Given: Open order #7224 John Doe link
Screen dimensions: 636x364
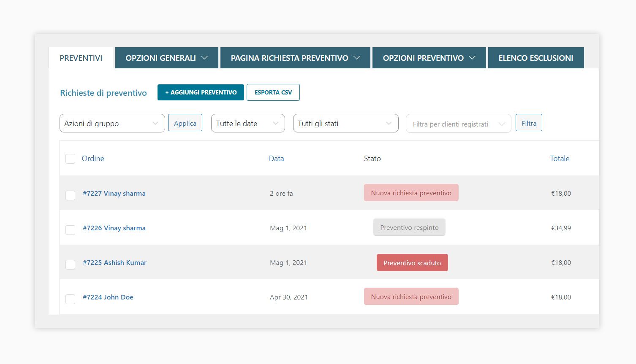Looking at the screenshot, I should point(108,297).
